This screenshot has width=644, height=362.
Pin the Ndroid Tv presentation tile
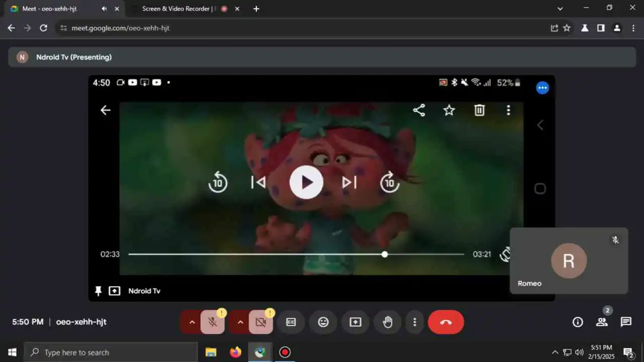point(99,291)
